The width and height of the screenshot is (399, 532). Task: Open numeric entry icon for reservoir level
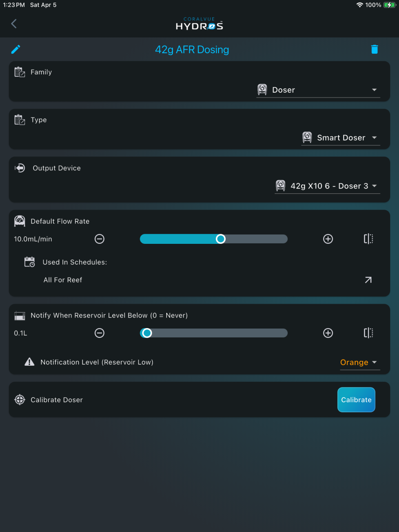coord(368,333)
